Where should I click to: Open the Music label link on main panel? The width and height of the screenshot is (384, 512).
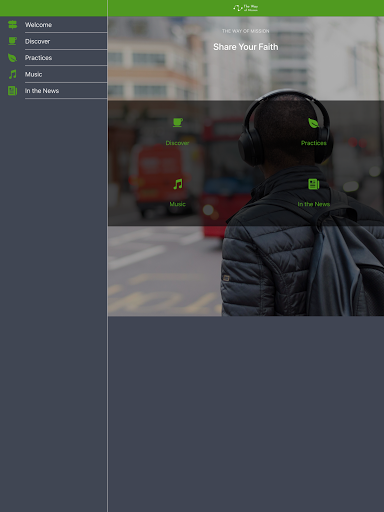pyautogui.click(x=177, y=204)
